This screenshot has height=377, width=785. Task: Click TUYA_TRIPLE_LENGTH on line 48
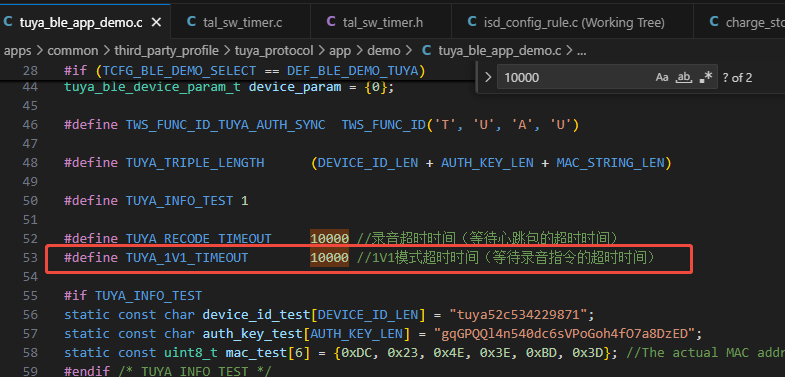pos(195,163)
